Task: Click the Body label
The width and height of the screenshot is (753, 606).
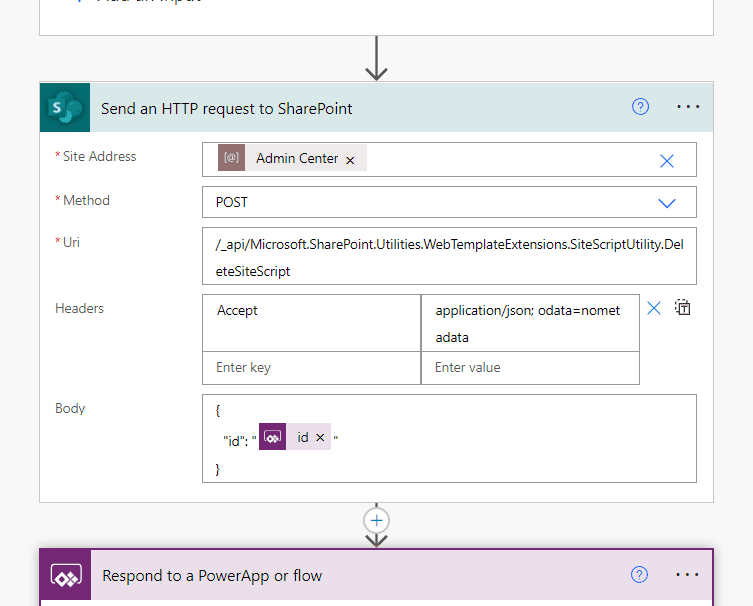Action: point(70,408)
